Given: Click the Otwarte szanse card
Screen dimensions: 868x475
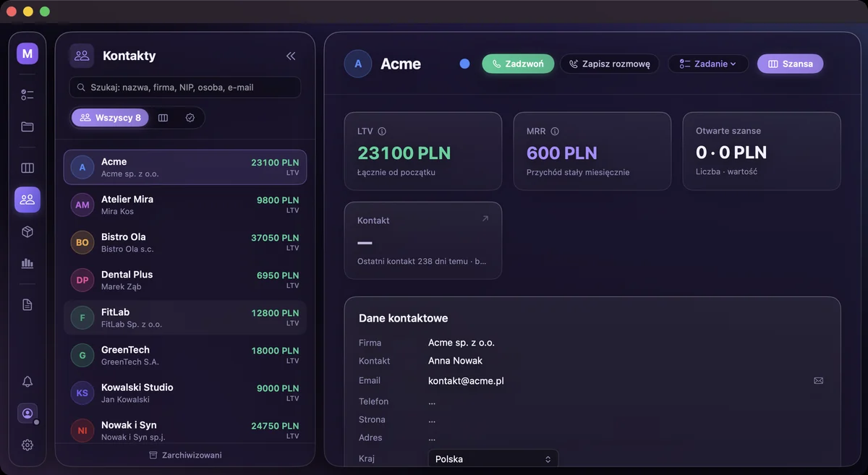Looking at the screenshot, I should point(762,151).
